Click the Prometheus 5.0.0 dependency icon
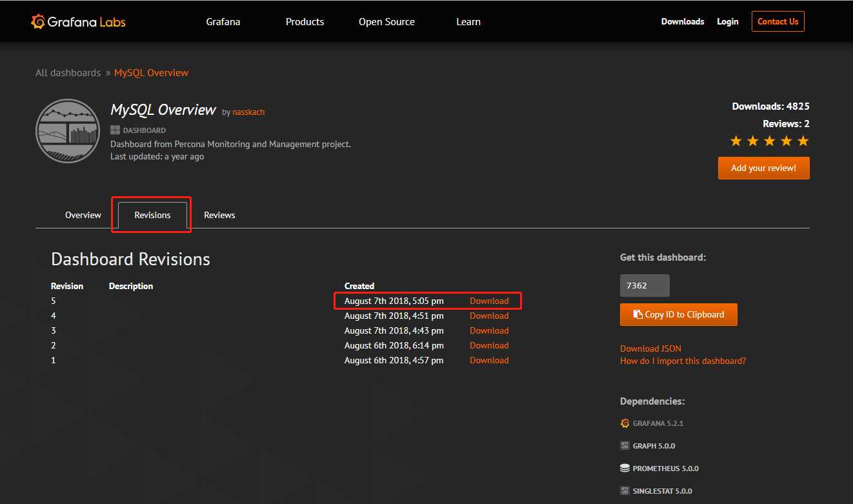 point(625,469)
